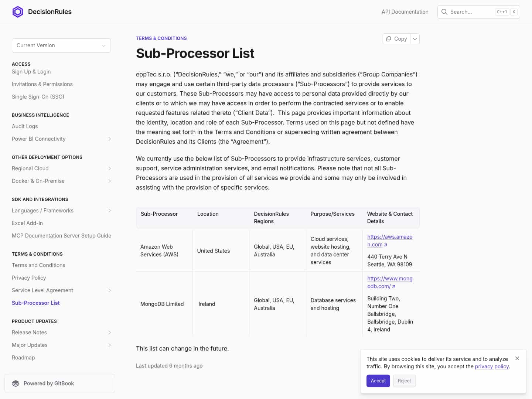Expand the Power BI Connectivity section
Screen dimensions: 532x399
(x=109, y=139)
